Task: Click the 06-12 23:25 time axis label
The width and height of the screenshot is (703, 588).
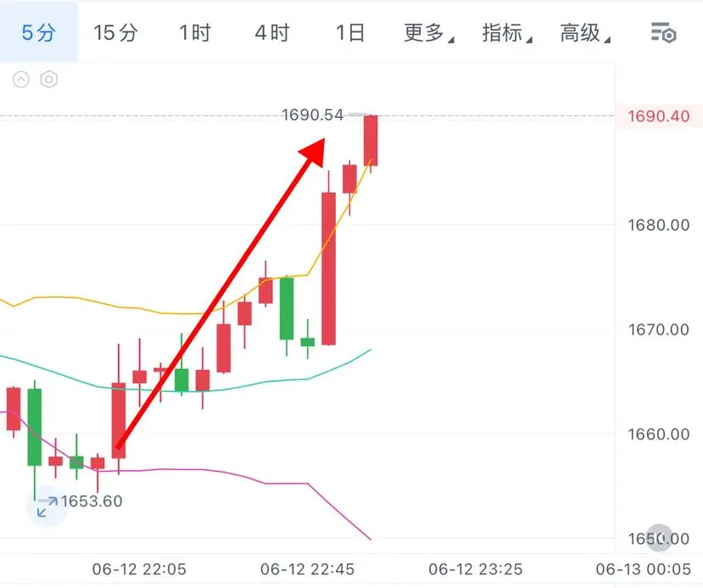Action: pyautogui.click(x=475, y=569)
